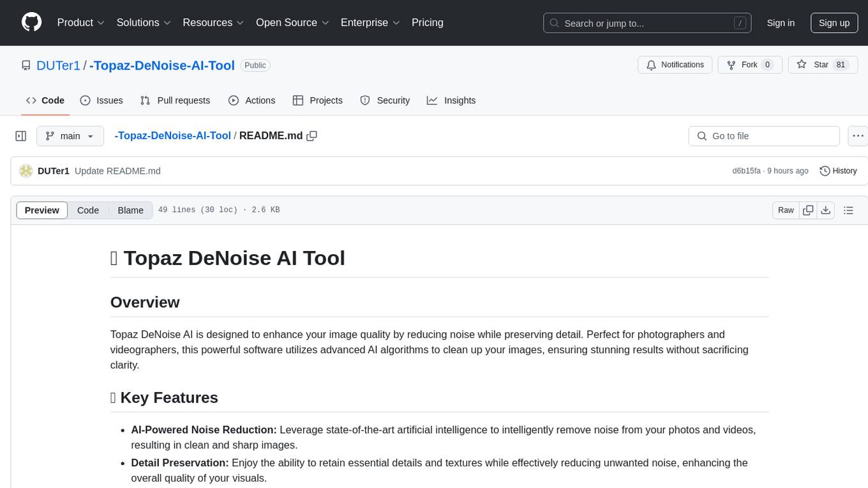This screenshot has height=488, width=868.
Task: Open the DUTer1 owner profile link
Action: pos(58,65)
